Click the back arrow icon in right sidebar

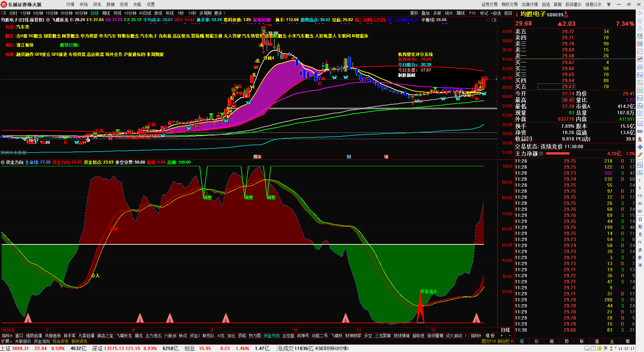tap(640, 13)
